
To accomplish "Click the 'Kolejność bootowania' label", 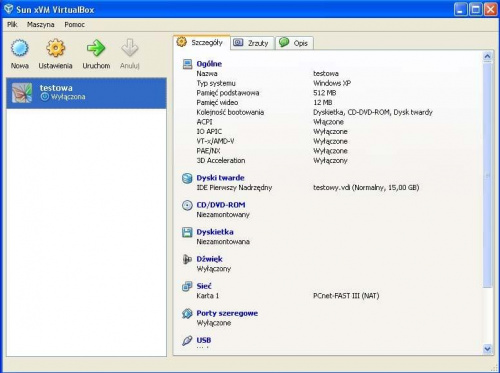I will tap(230, 112).
